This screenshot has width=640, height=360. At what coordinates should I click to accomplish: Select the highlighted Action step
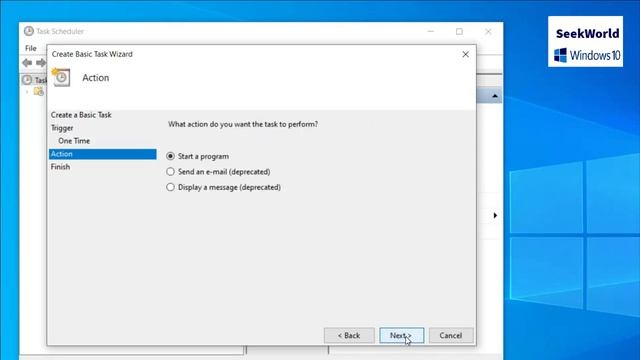(x=102, y=154)
